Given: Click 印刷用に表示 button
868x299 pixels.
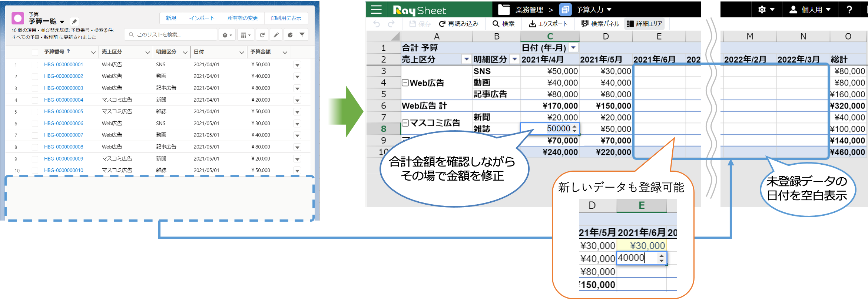Looking at the screenshot, I should [286, 18].
